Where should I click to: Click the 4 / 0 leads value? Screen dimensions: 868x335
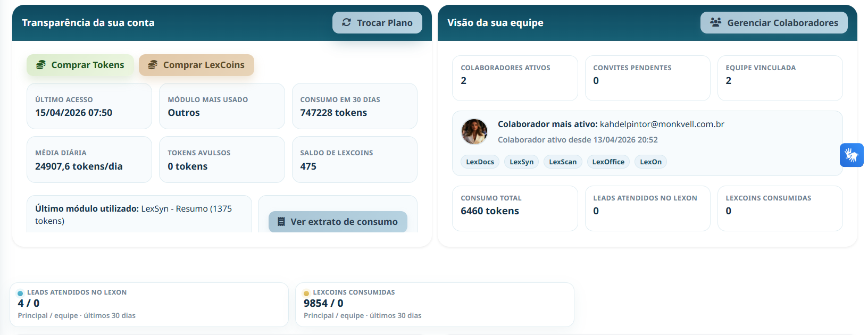[x=29, y=303]
